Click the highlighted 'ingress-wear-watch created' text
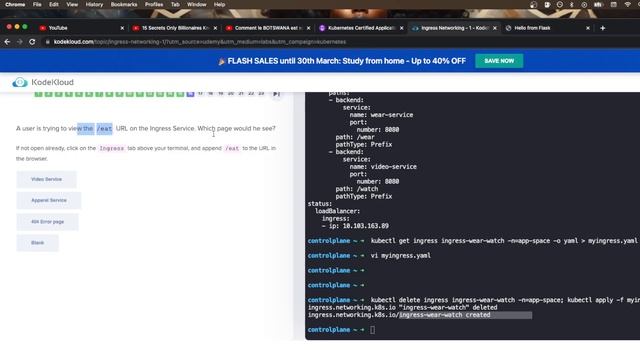The height and width of the screenshot is (360, 640). tap(445, 315)
